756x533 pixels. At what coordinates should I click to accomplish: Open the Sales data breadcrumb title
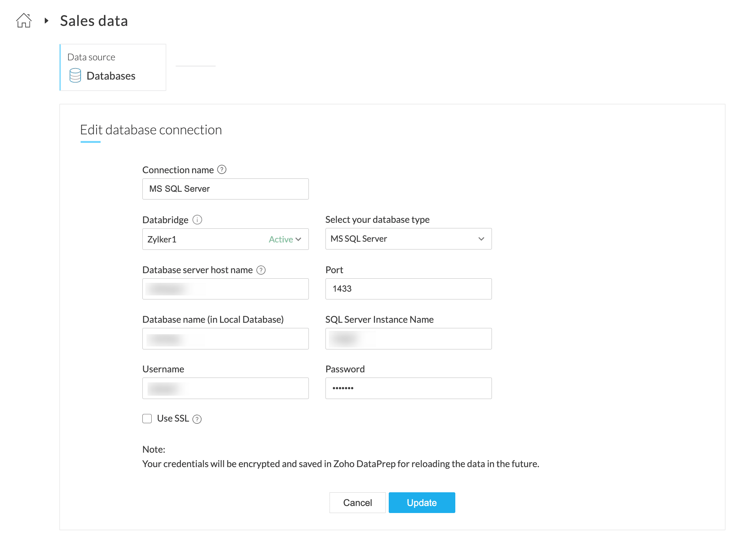[x=94, y=21]
